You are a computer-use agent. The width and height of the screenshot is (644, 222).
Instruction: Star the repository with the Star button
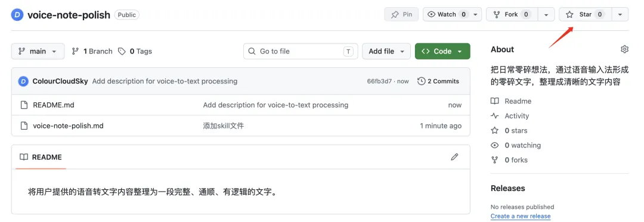point(586,14)
